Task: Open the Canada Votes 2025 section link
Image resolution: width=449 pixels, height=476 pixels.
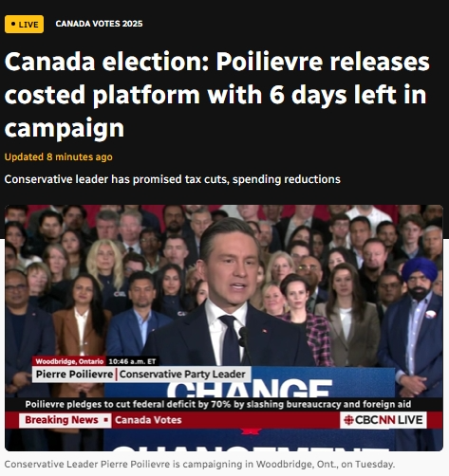Action: pyautogui.click(x=99, y=24)
